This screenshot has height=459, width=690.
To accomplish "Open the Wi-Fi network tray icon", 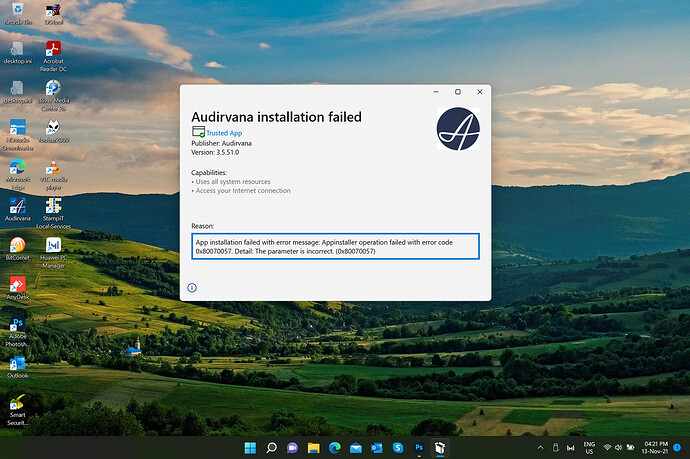I will pyautogui.click(x=607, y=448).
